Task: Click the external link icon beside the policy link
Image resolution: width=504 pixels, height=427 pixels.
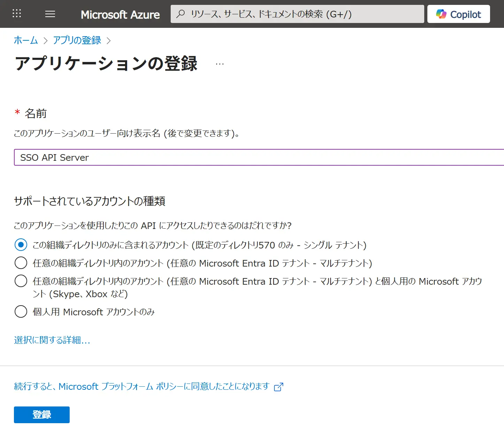Action: [279, 387]
